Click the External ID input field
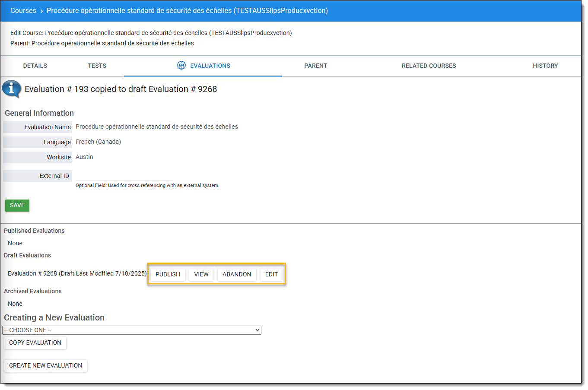The height and width of the screenshot is (390, 588). pos(124,176)
